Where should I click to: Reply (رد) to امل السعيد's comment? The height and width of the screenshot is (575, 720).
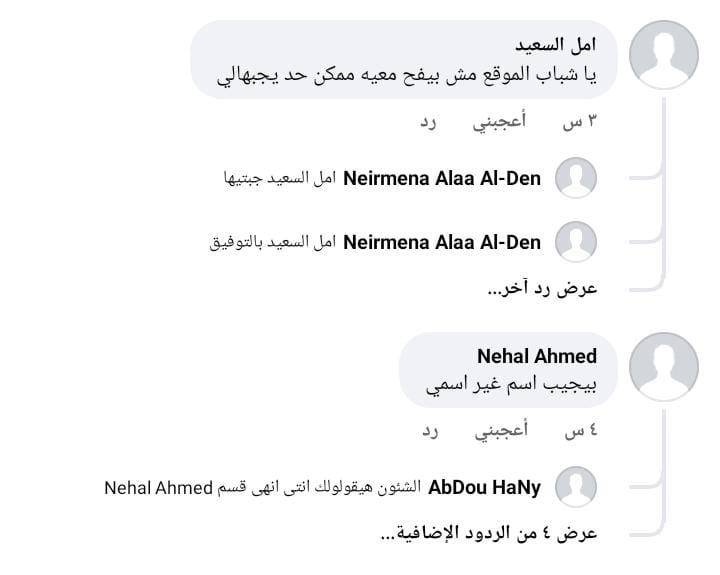(429, 121)
